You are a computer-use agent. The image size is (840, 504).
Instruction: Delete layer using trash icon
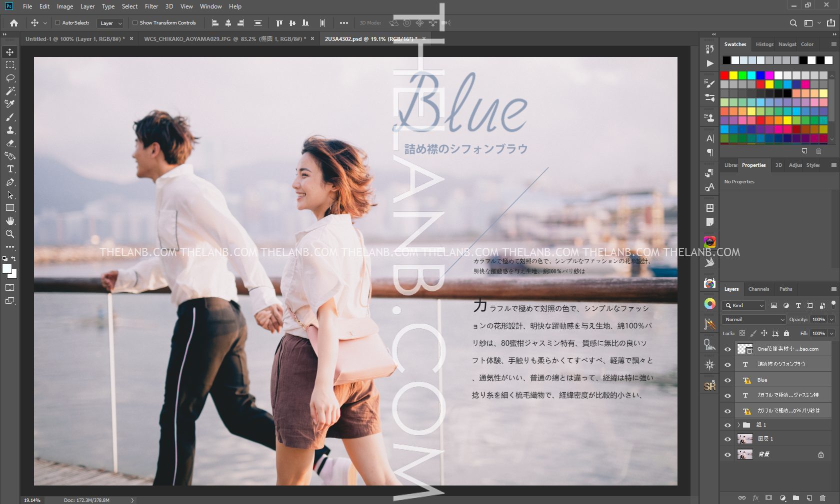coord(822,498)
